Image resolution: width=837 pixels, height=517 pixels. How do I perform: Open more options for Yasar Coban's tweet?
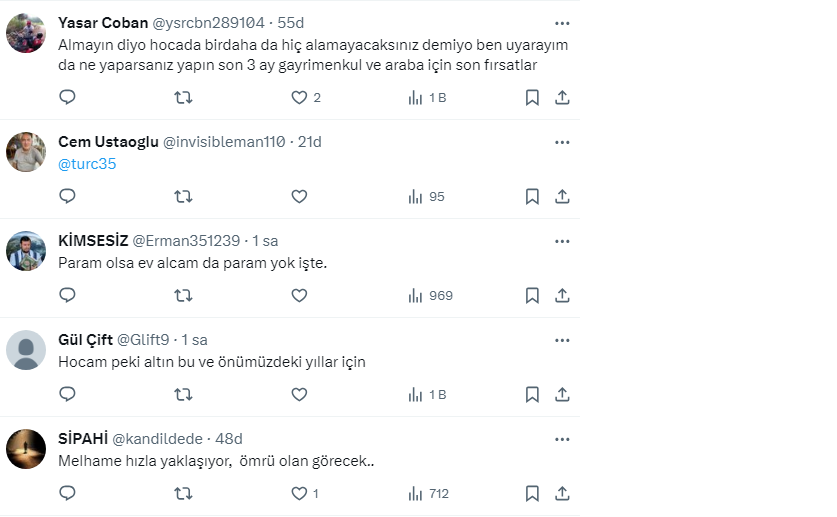click(562, 23)
